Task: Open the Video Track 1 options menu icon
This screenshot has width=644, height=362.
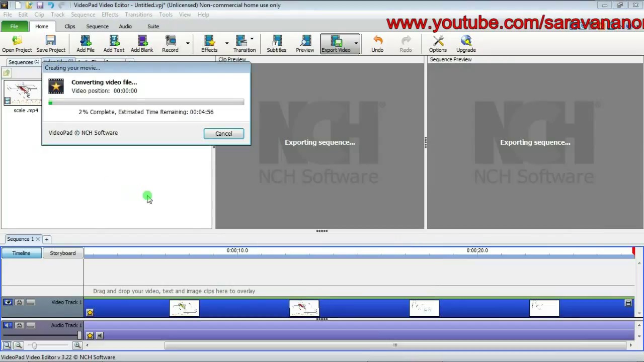Action: pos(628,303)
